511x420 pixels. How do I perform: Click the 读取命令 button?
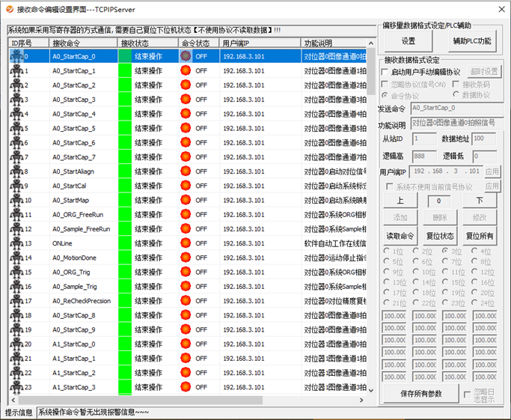click(400, 235)
